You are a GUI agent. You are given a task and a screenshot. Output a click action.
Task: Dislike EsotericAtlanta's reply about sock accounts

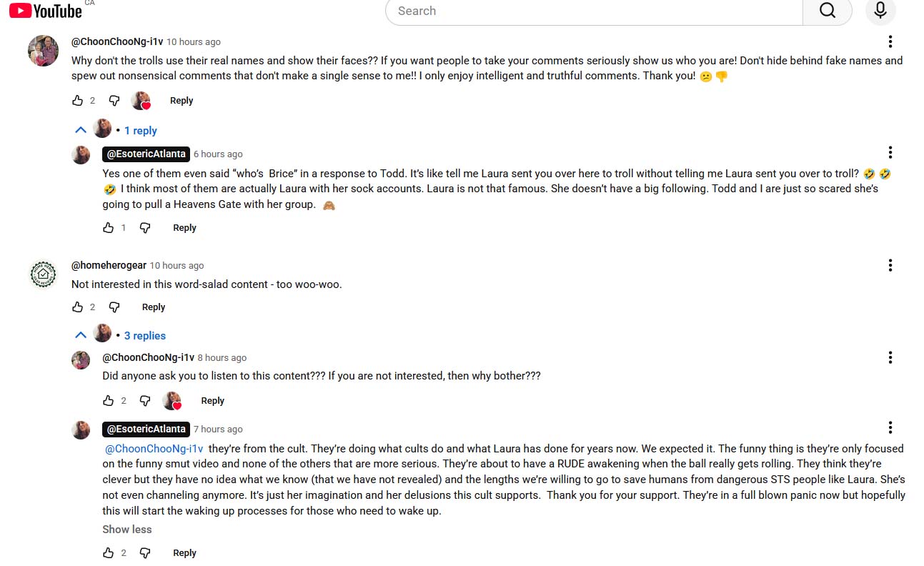(x=145, y=228)
